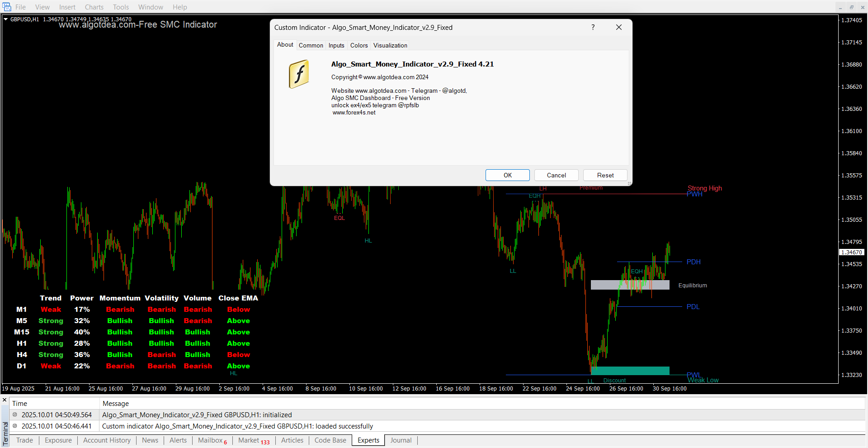868x448 pixels.
Task: Click the restore-down icon of the chart window
Action: coord(851,7)
